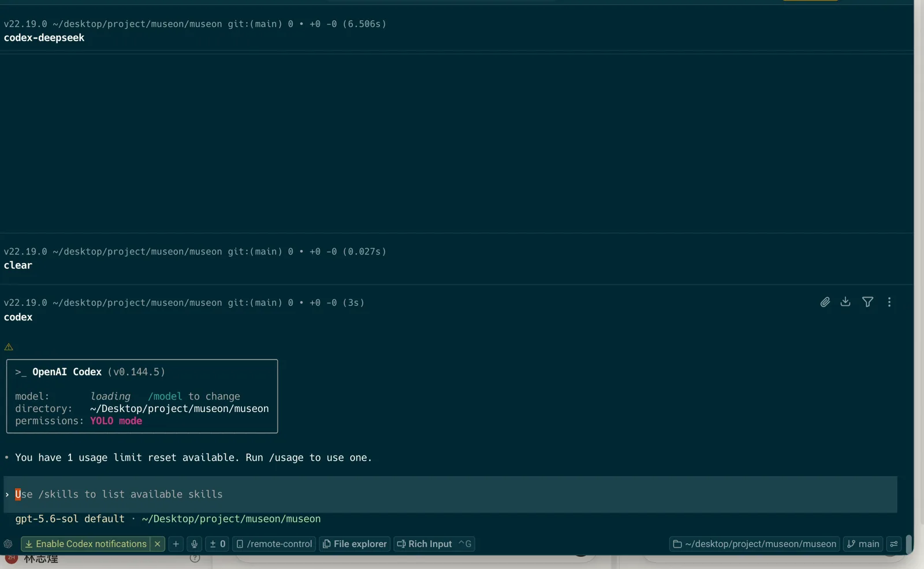The image size is (924, 569).
Task: Start voice input with the microphone icon
Action: coord(195,544)
